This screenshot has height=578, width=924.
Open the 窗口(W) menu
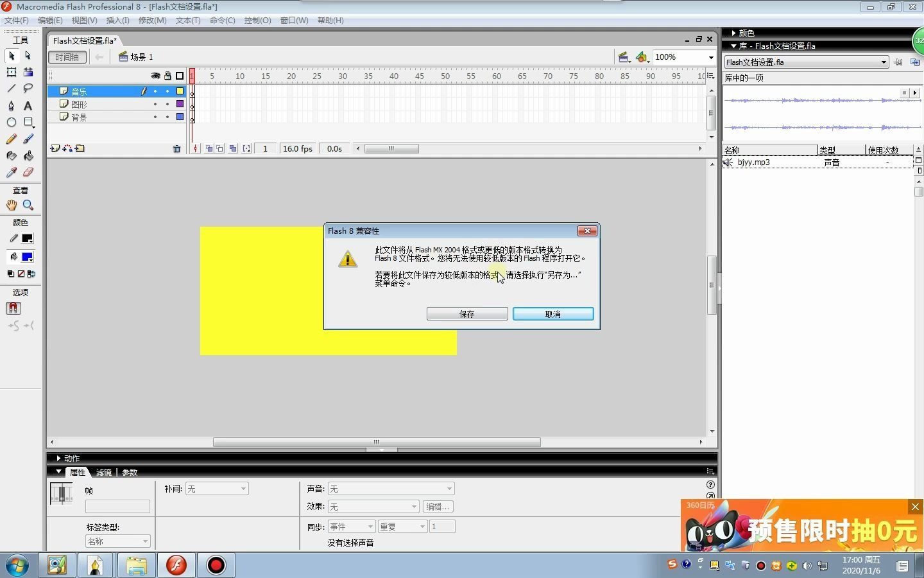tap(294, 21)
